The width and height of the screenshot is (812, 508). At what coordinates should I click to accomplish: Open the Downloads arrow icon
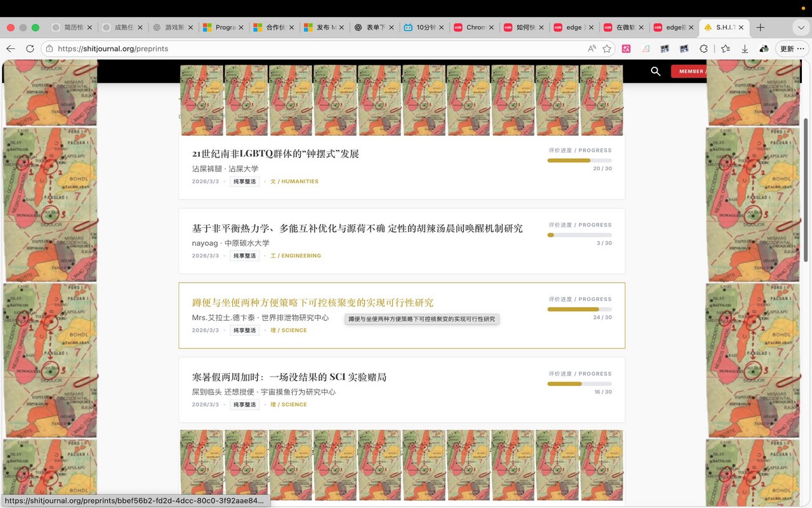(x=745, y=48)
